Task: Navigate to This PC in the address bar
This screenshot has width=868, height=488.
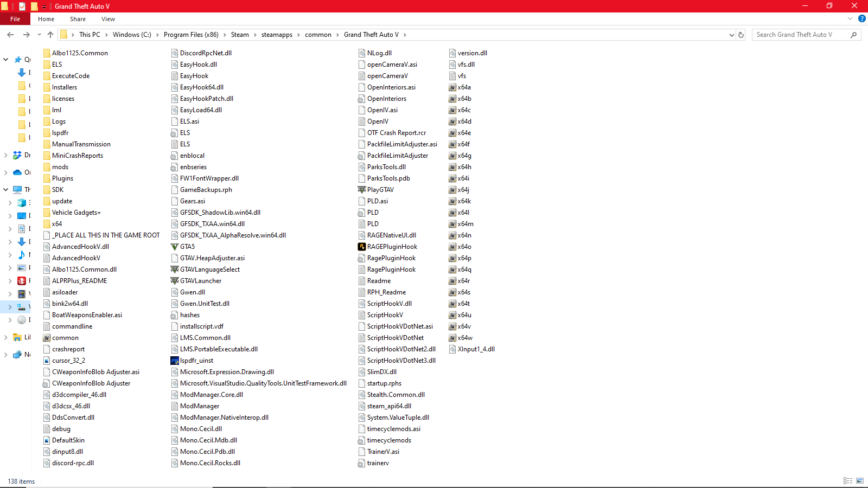Action: pos(90,35)
